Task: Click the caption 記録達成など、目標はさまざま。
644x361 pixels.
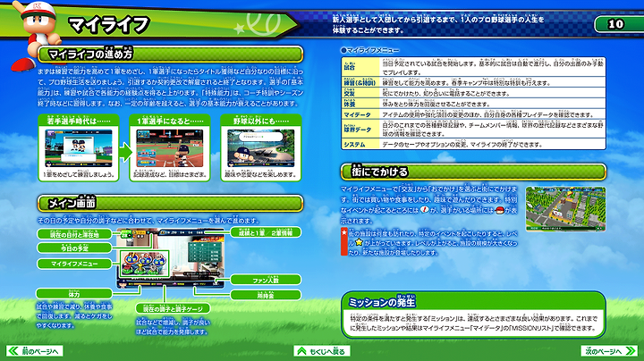Action: click(170, 174)
